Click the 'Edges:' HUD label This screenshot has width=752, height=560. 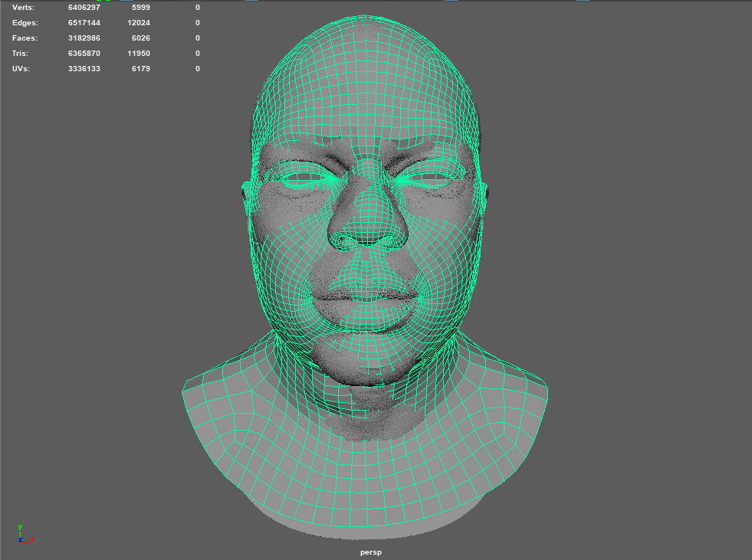25,23
